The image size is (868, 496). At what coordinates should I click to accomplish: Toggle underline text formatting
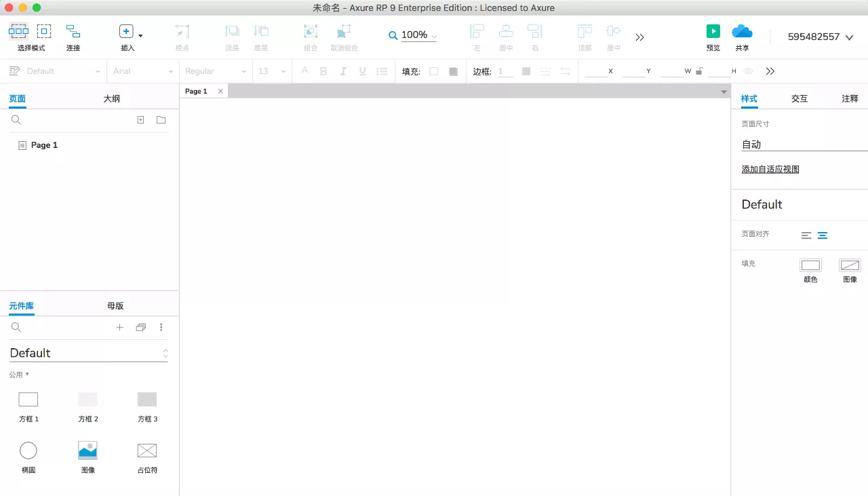pos(363,71)
